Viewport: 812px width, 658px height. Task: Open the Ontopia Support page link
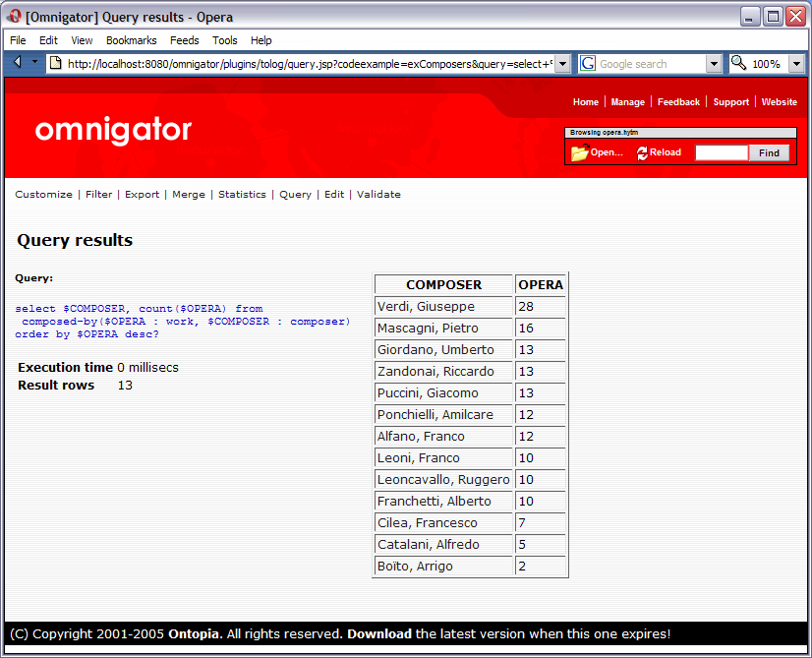pos(730,101)
